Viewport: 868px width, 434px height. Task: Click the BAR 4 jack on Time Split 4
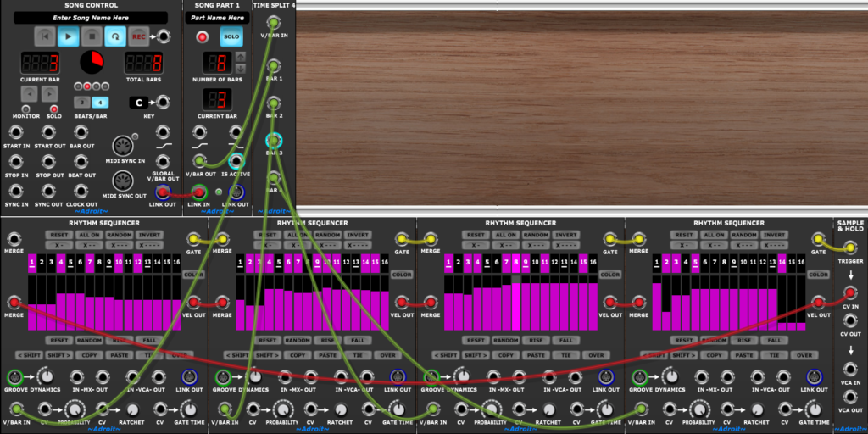(x=273, y=178)
